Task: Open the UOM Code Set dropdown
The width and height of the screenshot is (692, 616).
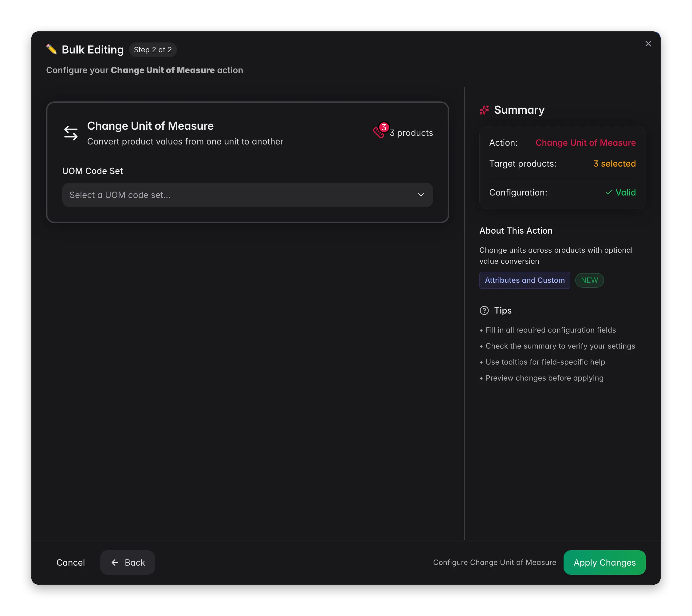Action: point(247,195)
